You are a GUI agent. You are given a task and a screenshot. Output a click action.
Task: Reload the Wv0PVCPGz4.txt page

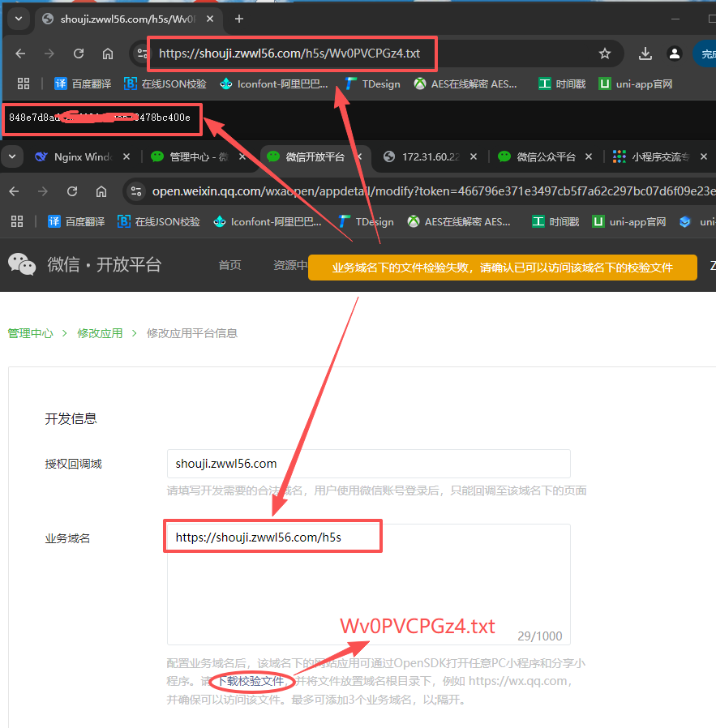tap(79, 54)
